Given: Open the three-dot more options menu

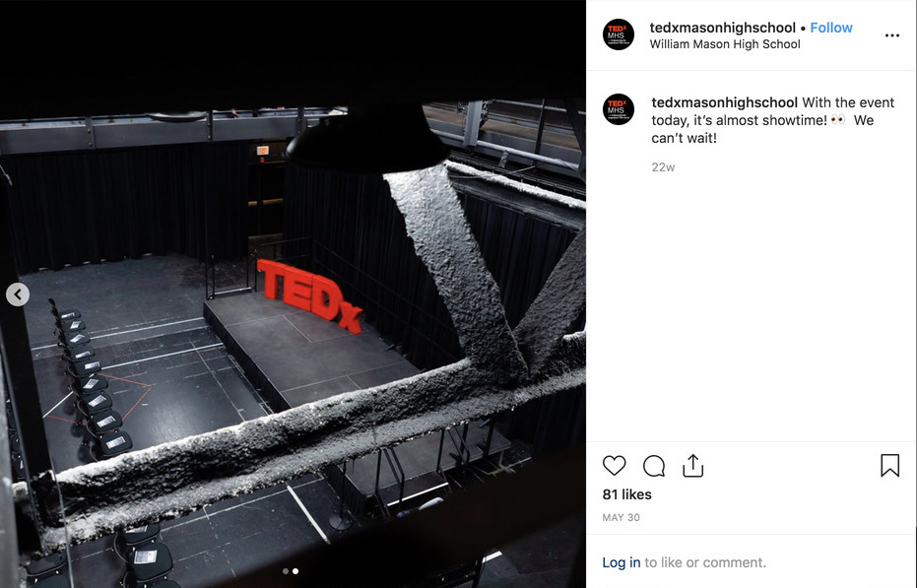Looking at the screenshot, I should click(x=891, y=35).
